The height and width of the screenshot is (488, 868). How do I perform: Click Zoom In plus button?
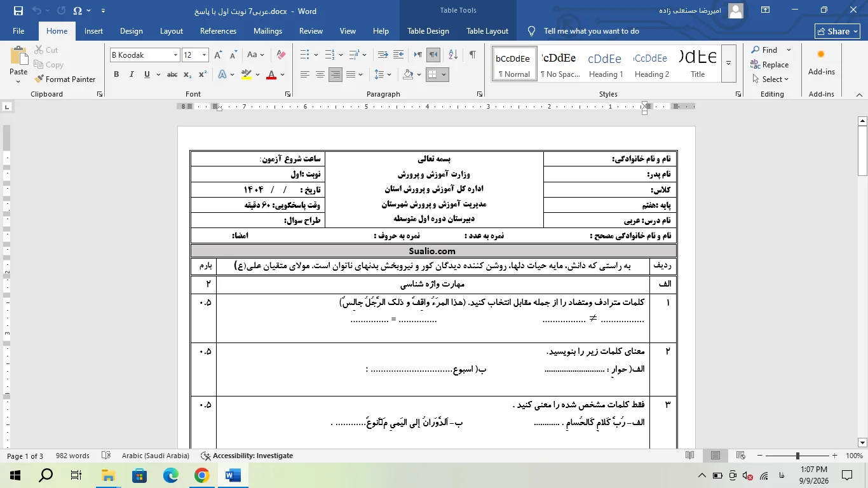(x=835, y=456)
